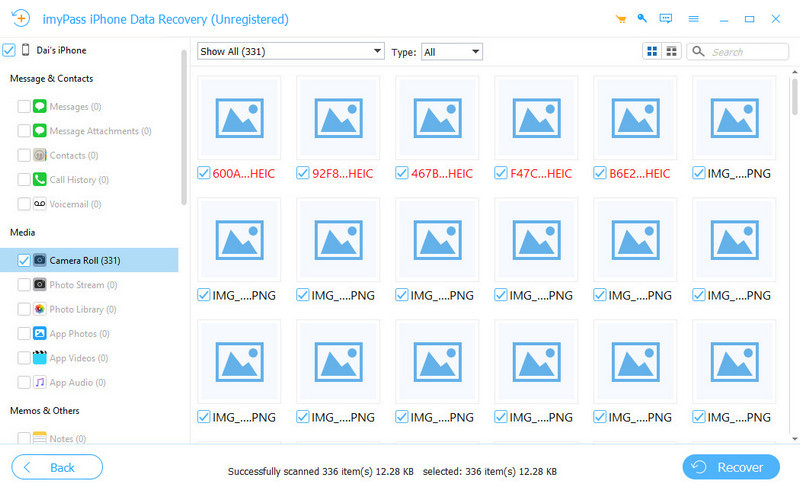Image resolution: width=800 pixels, height=491 pixels.
Task: Select the 467B...HEIC thumbnail image
Action: [437, 118]
